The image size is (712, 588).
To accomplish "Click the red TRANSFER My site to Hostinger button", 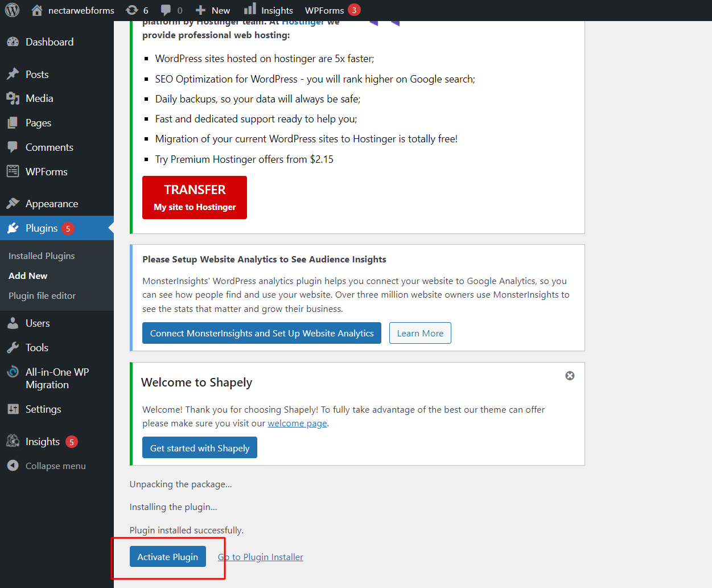I will point(195,198).
